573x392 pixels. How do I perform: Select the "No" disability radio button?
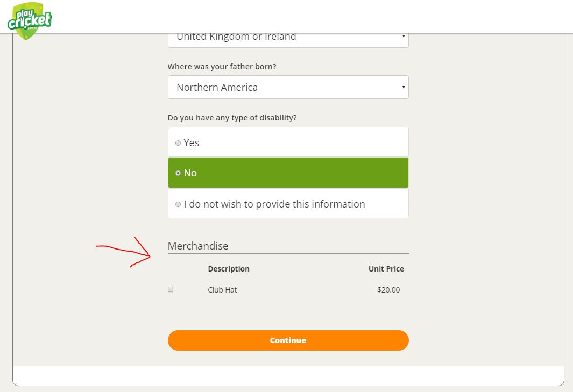178,173
